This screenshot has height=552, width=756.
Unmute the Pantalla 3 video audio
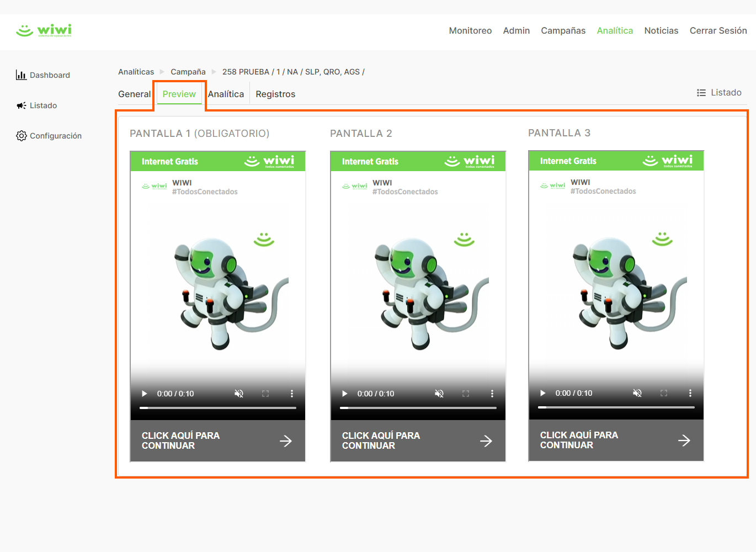click(x=637, y=393)
